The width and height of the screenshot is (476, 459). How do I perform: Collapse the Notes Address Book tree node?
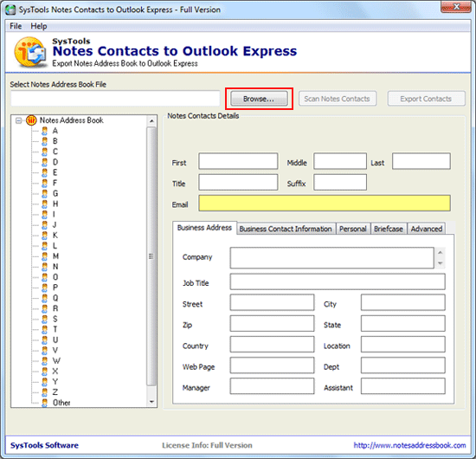point(19,120)
